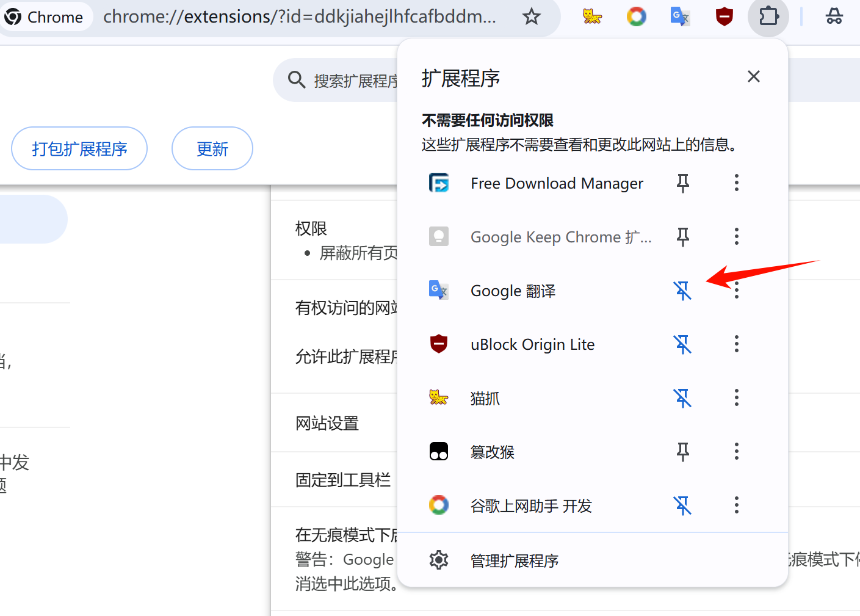Pin Google Keep Chrome extension to toolbar

(683, 236)
